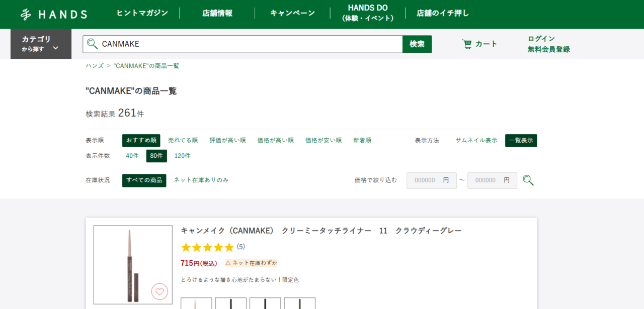Open 店舗のイチ押し menu

[x=443, y=13]
